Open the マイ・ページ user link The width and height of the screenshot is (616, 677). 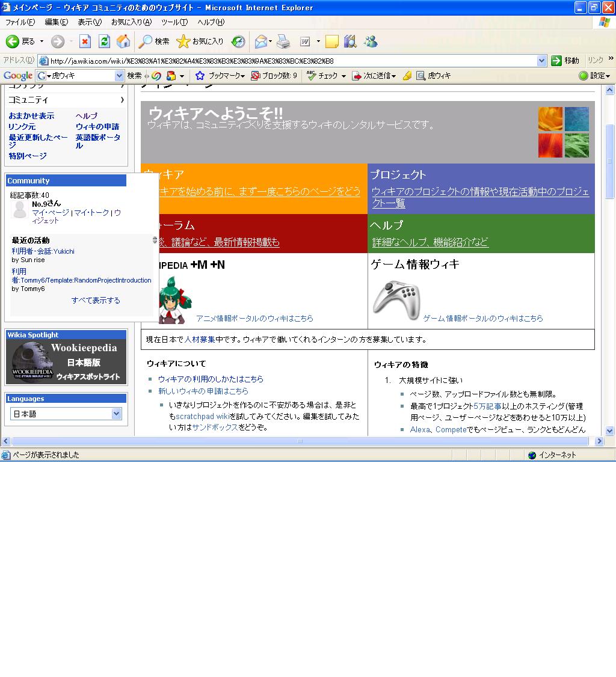click(x=51, y=213)
